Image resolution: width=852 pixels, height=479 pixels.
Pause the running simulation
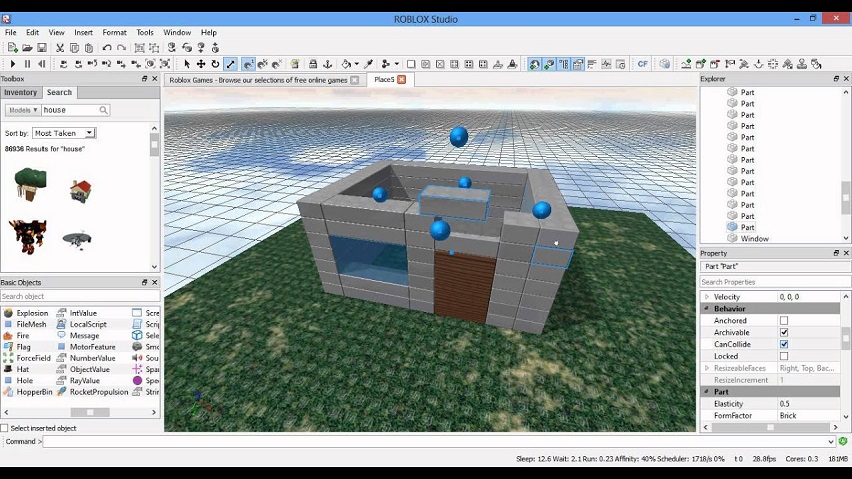point(27,64)
